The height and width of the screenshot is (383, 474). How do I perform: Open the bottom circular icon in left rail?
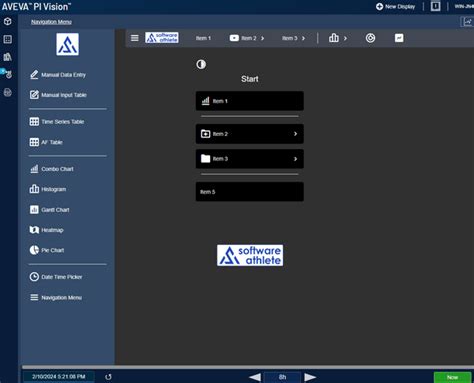pyautogui.click(x=8, y=92)
